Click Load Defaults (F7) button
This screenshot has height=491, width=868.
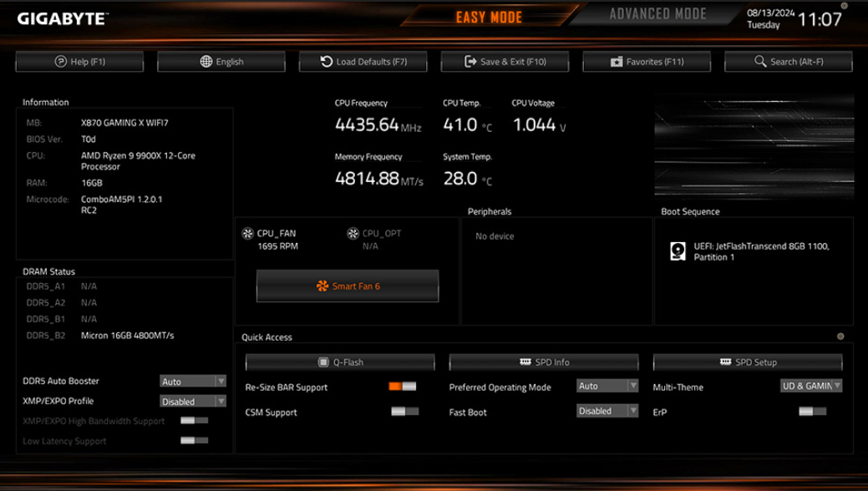pyautogui.click(x=363, y=62)
